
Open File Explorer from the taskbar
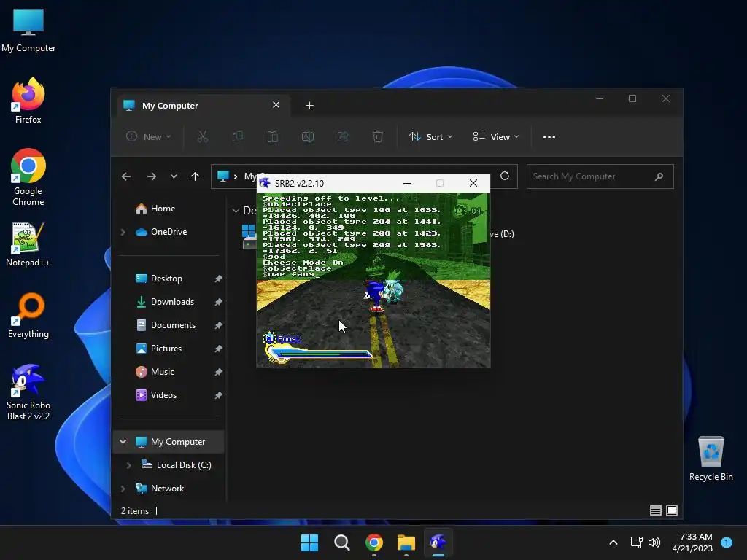tap(406, 542)
